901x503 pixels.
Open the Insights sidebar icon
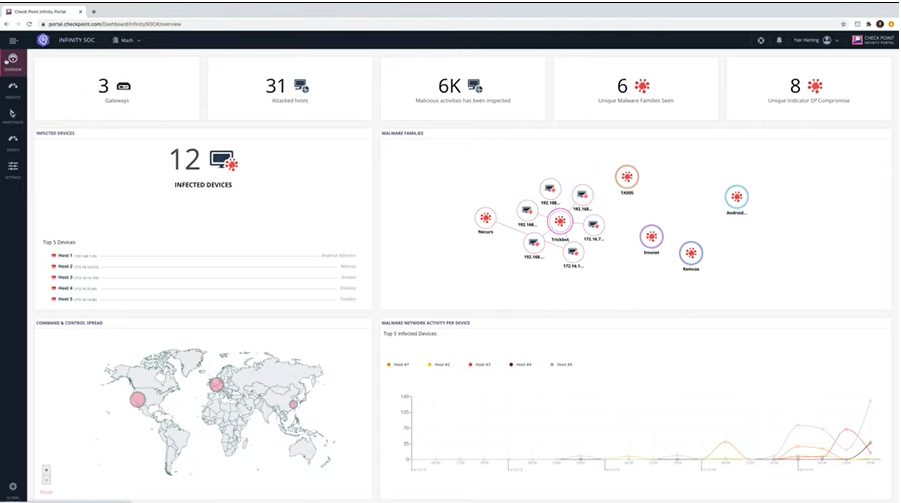pos(13,88)
